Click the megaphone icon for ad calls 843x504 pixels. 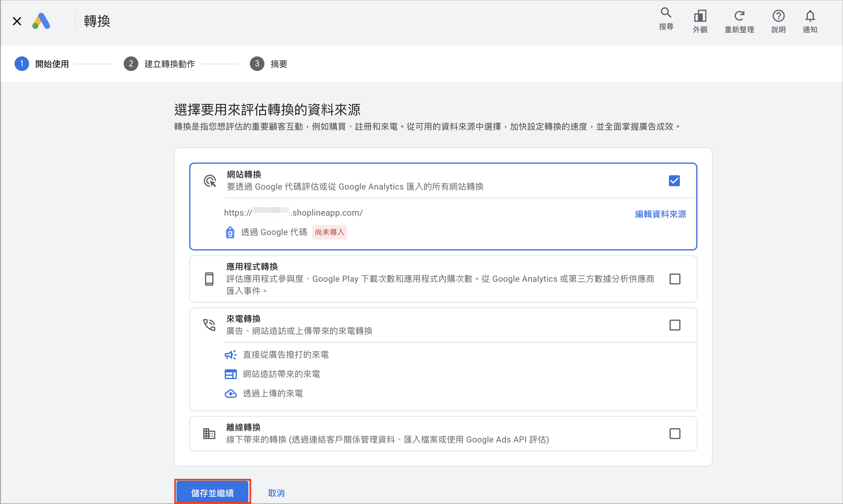(x=230, y=355)
